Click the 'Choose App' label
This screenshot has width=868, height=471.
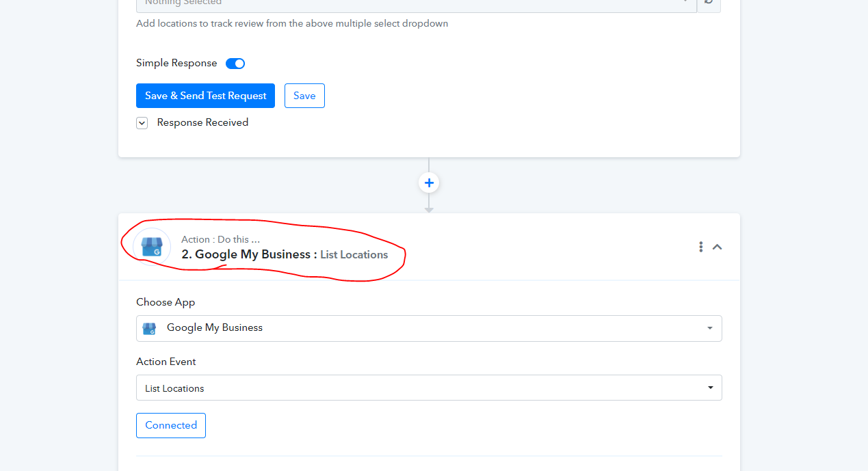point(166,302)
